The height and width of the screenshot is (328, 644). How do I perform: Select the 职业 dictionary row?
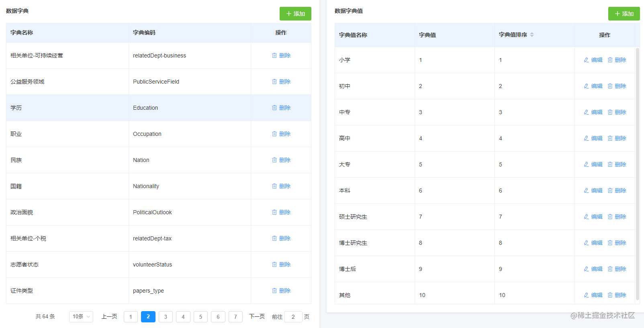coord(159,134)
